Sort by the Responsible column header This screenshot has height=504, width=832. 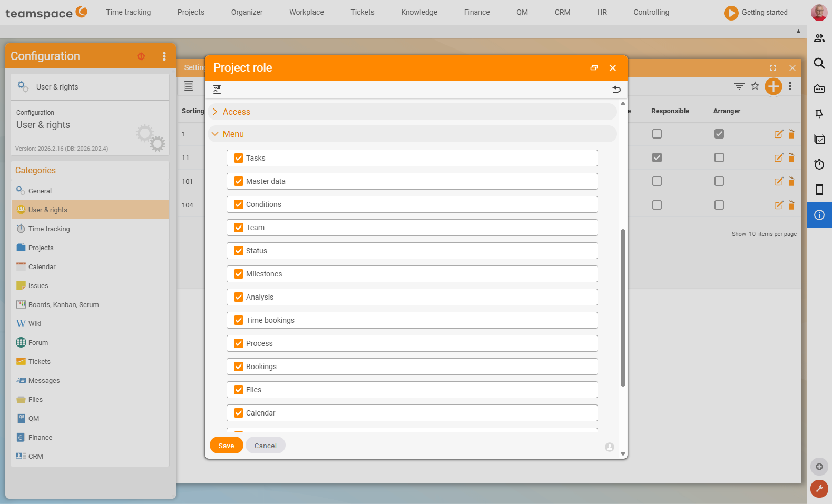coord(670,111)
